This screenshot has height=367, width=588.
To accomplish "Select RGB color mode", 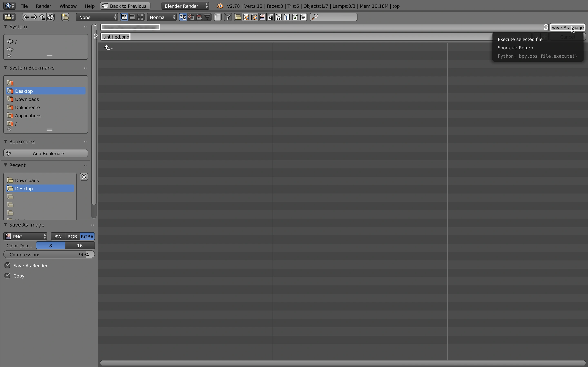I will [x=72, y=237].
